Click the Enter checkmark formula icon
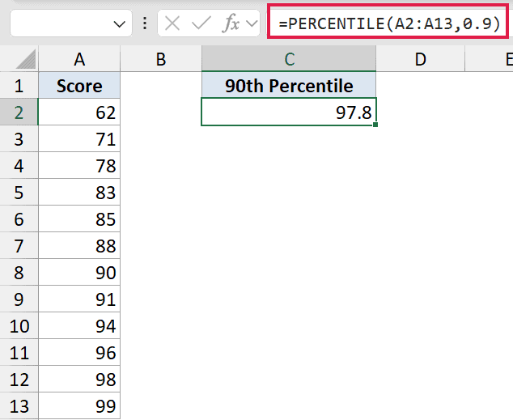Image resolution: width=513 pixels, height=420 pixels. coord(201,23)
